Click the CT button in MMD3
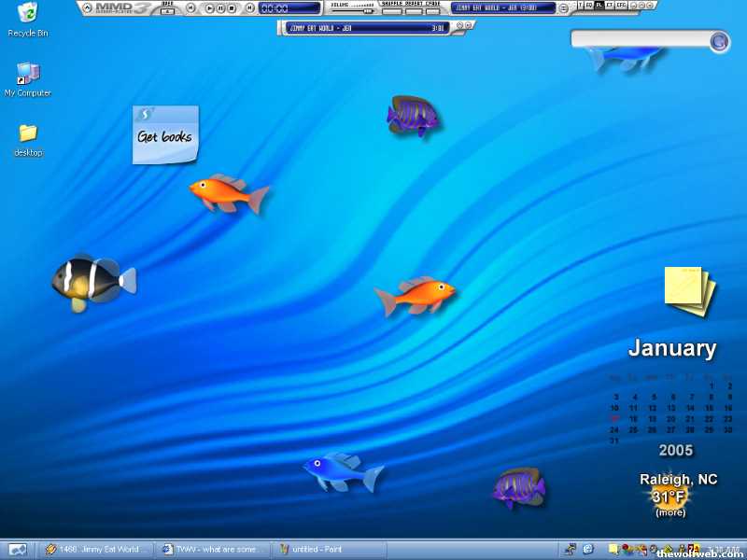 click(610, 5)
